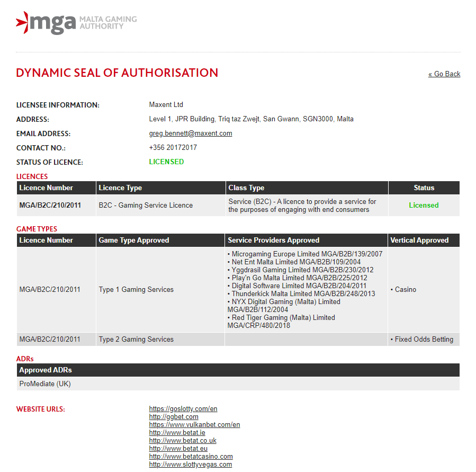Open the betat.co.uk link
Image resolution: width=476 pixels, height=472 pixels.
click(183, 441)
